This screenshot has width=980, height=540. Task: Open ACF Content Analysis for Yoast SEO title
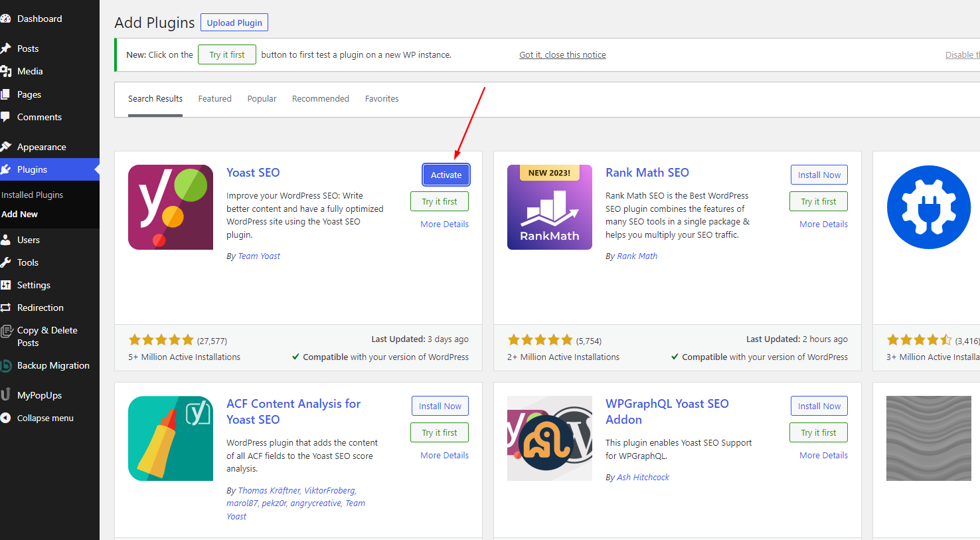293,411
